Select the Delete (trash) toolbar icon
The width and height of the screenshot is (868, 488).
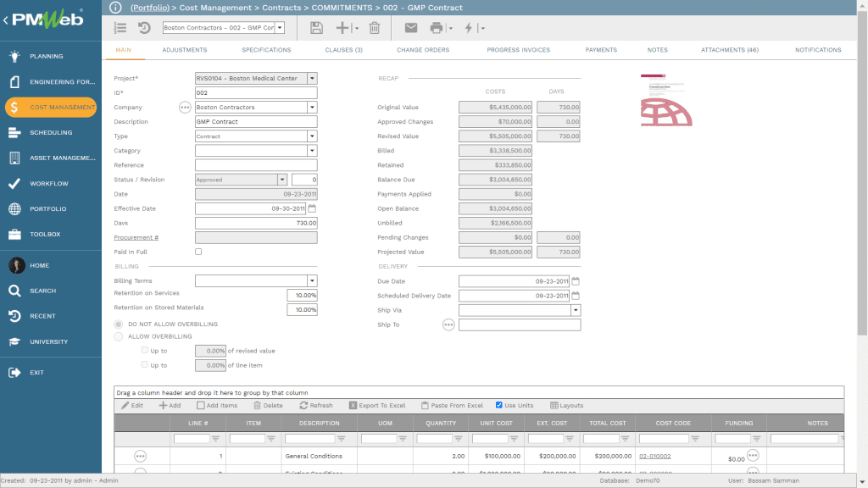click(x=373, y=28)
